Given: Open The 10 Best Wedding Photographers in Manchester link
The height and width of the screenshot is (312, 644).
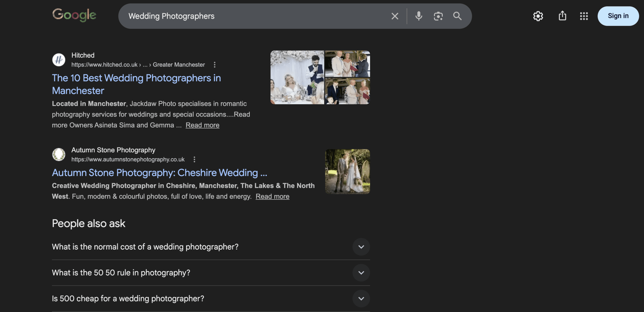Looking at the screenshot, I should click(x=136, y=84).
